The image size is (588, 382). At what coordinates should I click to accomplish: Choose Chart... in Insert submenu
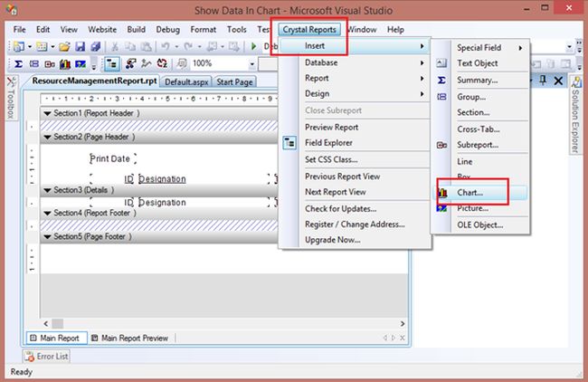point(480,193)
